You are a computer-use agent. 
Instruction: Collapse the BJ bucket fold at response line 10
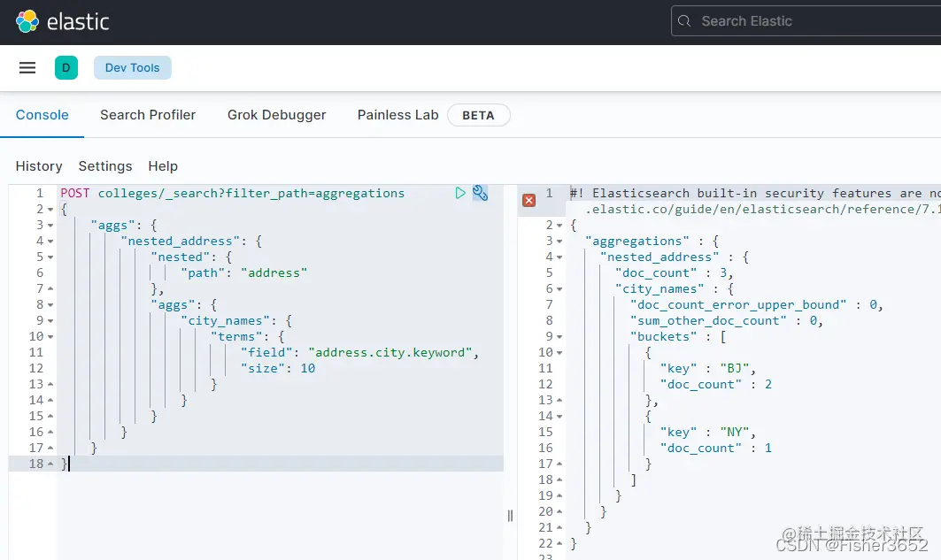559,353
